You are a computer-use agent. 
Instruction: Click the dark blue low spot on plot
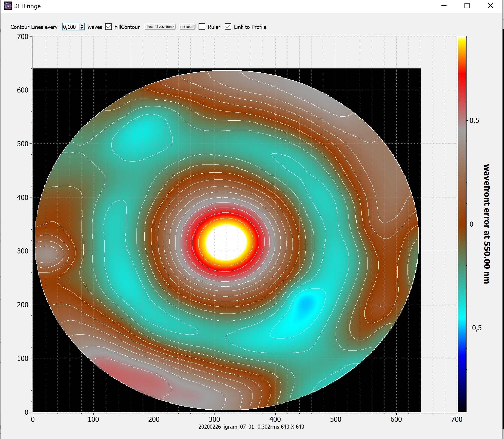[x=306, y=303]
